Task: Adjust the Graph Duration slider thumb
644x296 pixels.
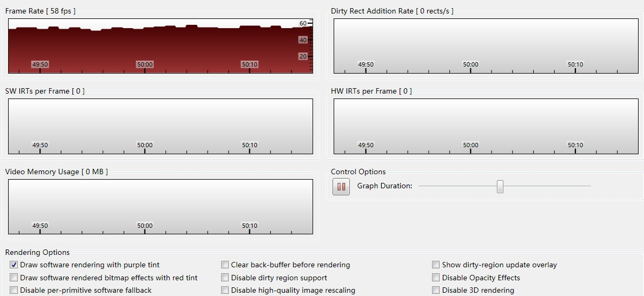Action: (x=500, y=186)
